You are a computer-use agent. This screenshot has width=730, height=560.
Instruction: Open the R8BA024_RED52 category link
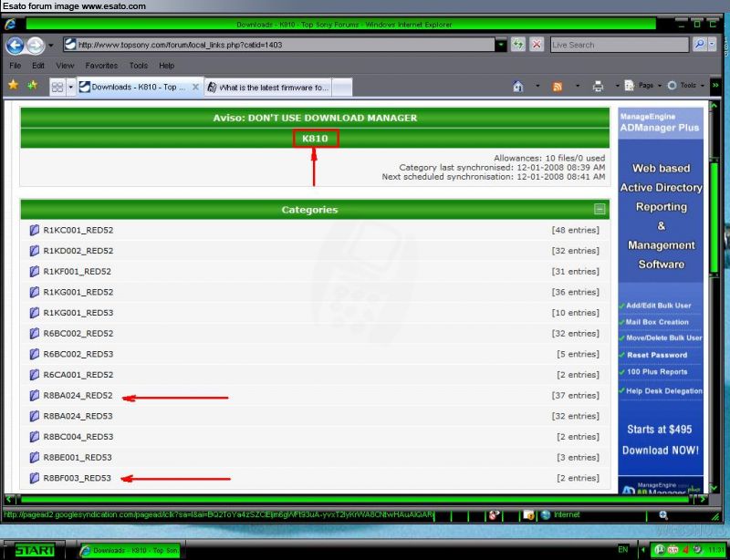78,395
